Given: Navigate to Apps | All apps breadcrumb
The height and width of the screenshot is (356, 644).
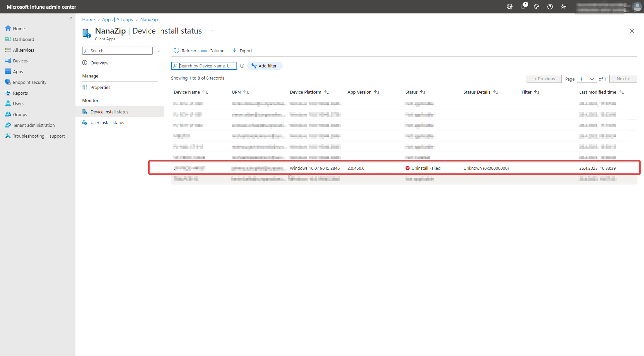Looking at the screenshot, I should [117, 19].
